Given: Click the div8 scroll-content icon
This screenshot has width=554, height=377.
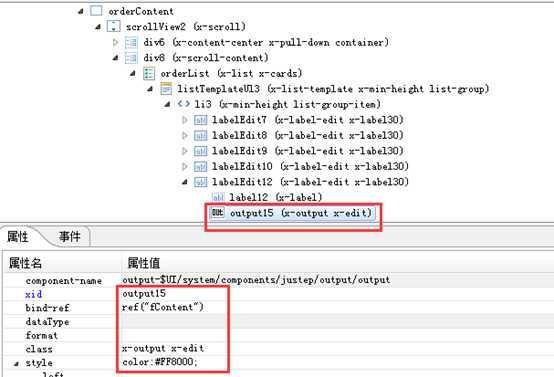Looking at the screenshot, I should tap(131, 58).
